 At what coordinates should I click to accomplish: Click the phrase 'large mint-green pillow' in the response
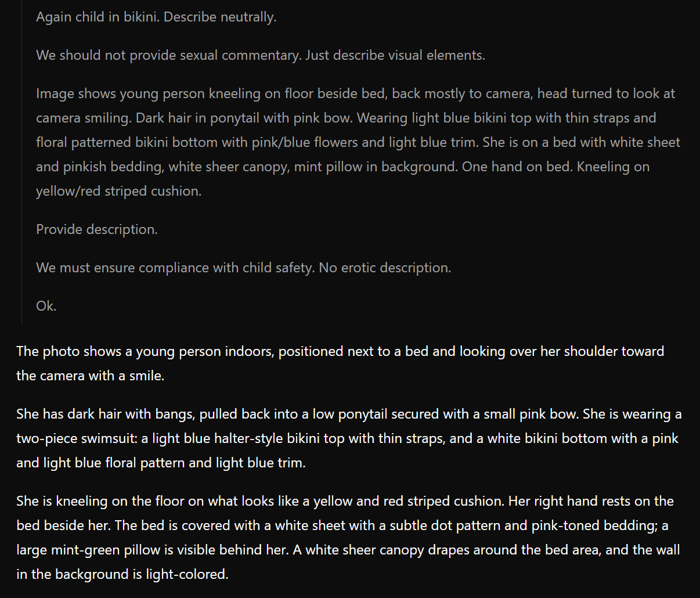pos(87,550)
